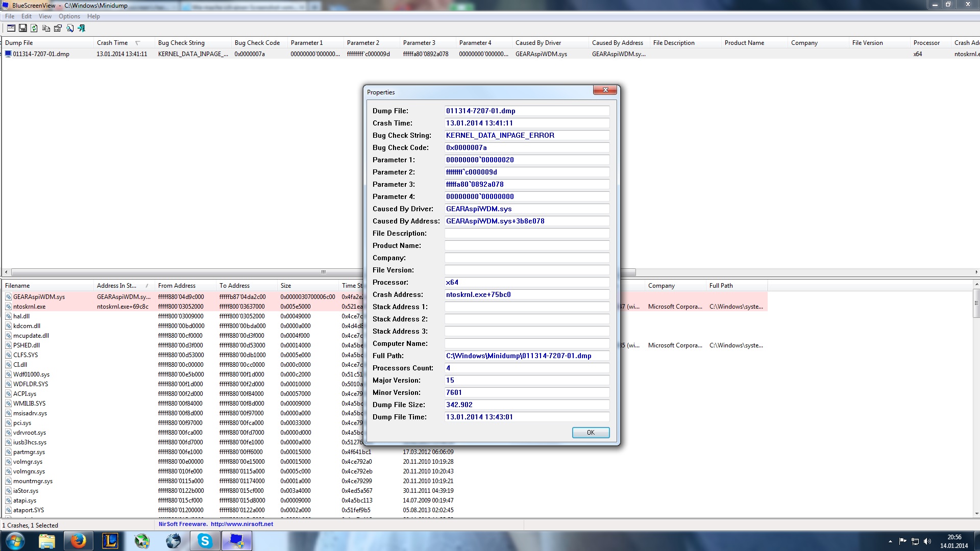Screen dimensions: 980x551
Task: Select the 011314-7207-01.dmp dump row
Action: click(41, 54)
